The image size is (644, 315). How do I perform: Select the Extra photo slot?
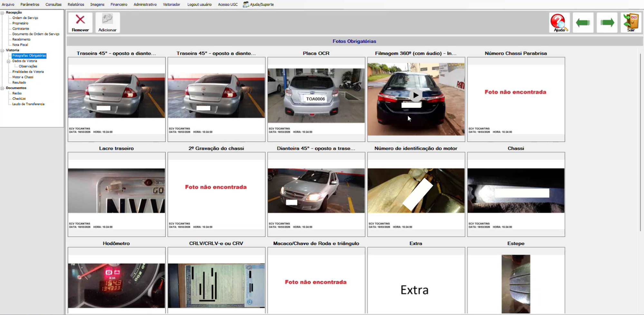(x=416, y=280)
